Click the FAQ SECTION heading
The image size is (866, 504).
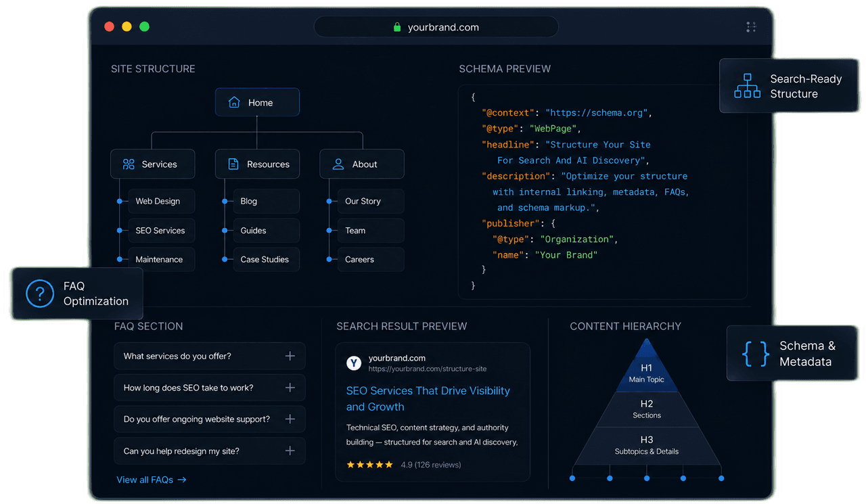(x=148, y=326)
